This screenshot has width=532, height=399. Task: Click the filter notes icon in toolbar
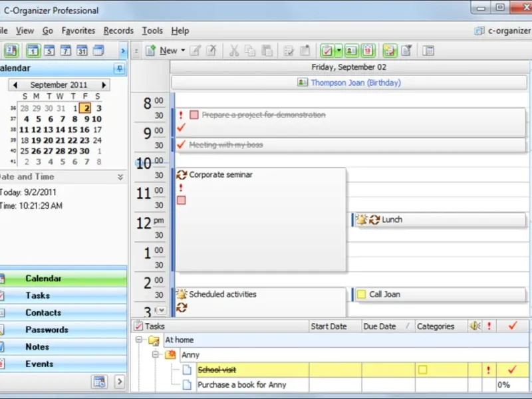click(406, 51)
